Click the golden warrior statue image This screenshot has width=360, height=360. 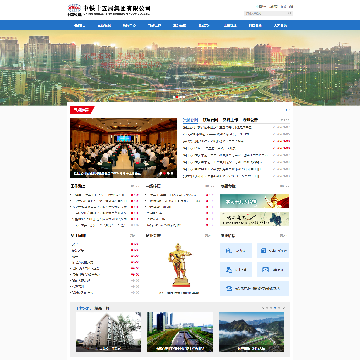tap(180, 265)
